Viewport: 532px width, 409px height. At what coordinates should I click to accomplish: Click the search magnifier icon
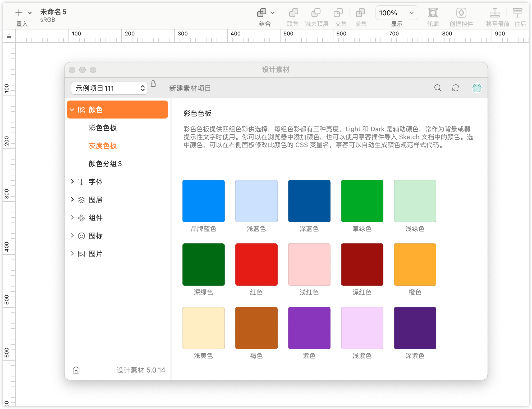coord(438,88)
